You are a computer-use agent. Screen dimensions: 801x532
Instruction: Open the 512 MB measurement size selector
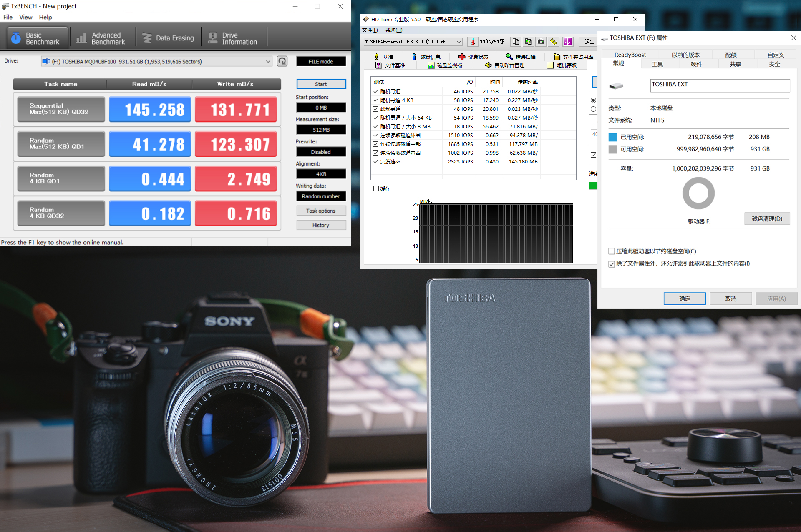point(321,130)
